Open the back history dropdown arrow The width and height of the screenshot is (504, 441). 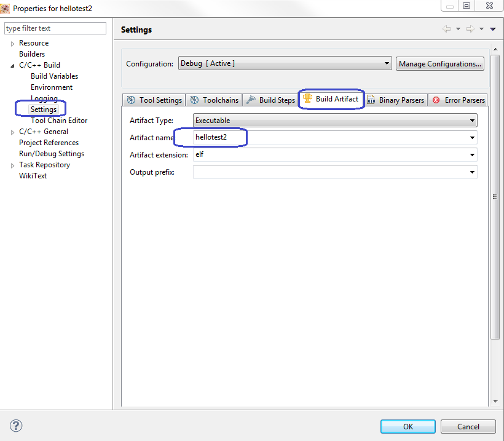[458, 29]
